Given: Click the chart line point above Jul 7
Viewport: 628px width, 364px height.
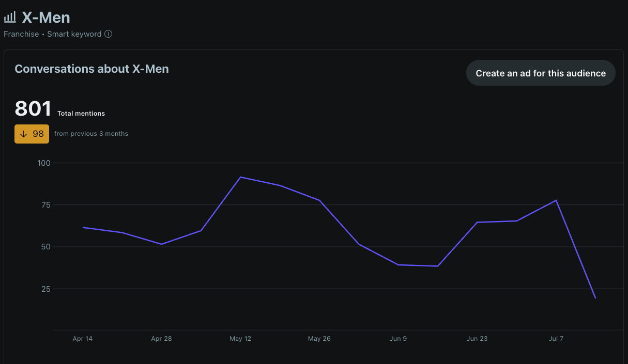Looking at the screenshot, I should coord(556,200).
